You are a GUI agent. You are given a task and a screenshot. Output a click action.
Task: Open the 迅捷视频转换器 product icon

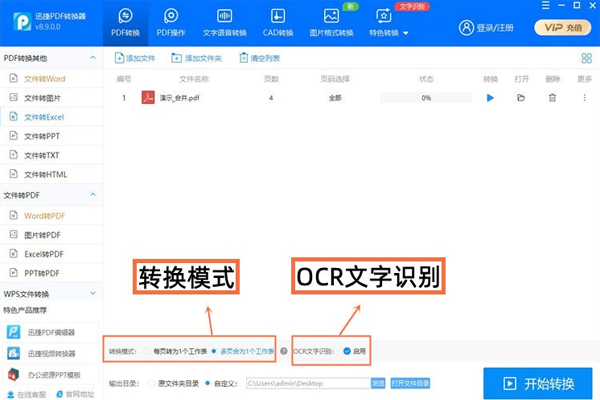point(14,353)
